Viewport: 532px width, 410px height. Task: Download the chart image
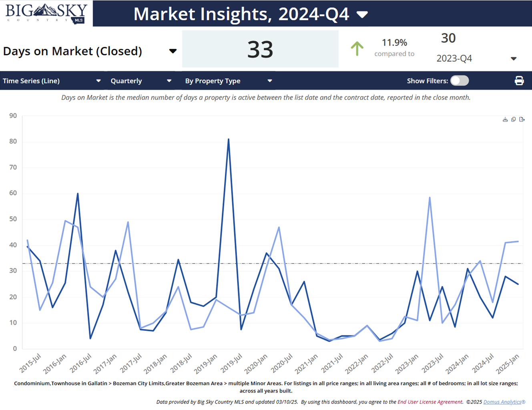(x=505, y=119)
